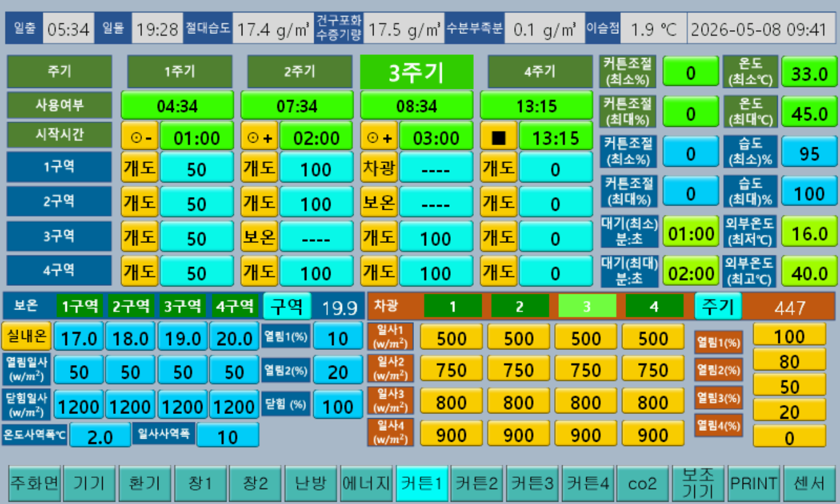Toggle 보온 mode for zone 3 in cycle 2
Screen dimensions: 840x504
pyautogui.click(x=260, y=237)
